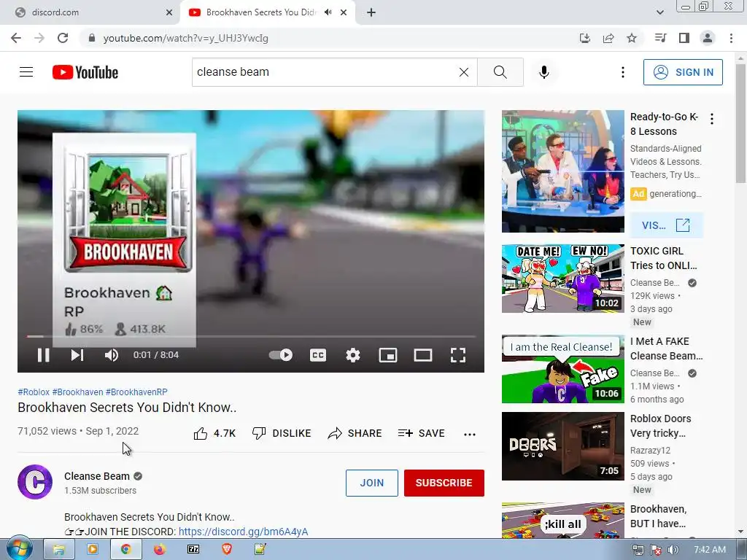Go to the YouTube home logo
The image size is (747, 560).
[x=85, y=72]
